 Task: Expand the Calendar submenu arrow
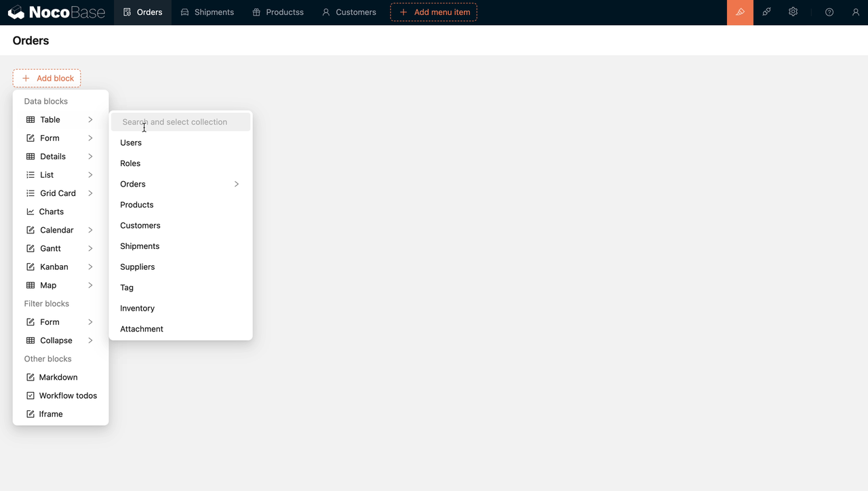tap(90, 230)
